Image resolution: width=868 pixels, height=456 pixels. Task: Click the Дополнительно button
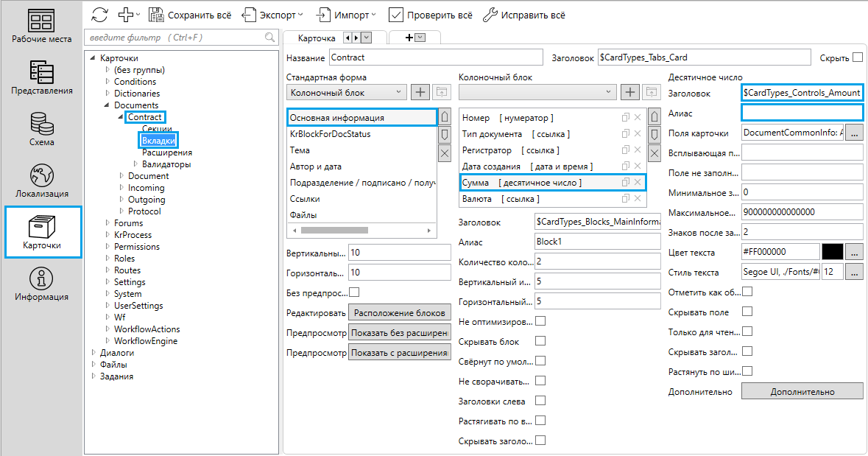point(802,391)
